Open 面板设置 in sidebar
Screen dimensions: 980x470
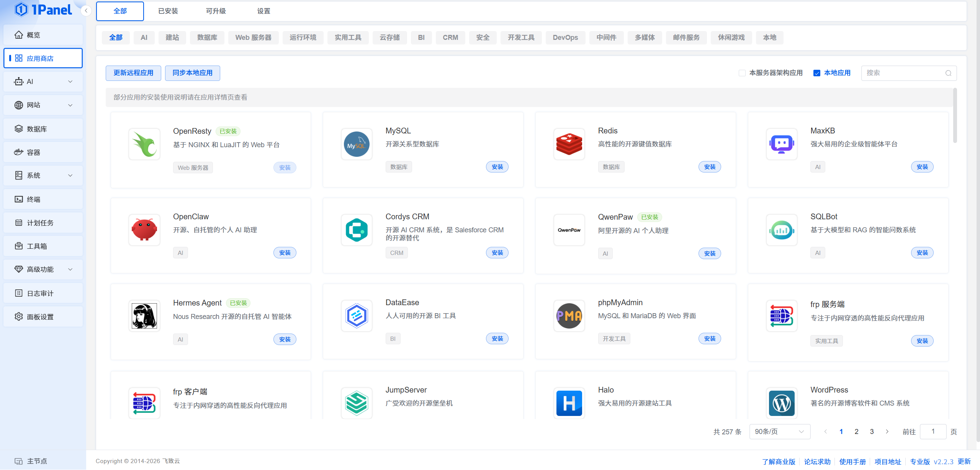tap(43, 317)
